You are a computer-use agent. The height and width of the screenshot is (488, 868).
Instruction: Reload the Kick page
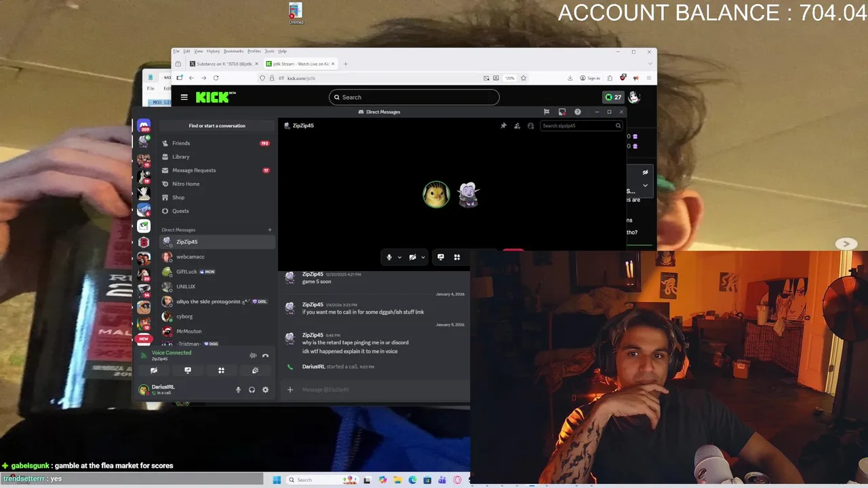pos(216,78)
